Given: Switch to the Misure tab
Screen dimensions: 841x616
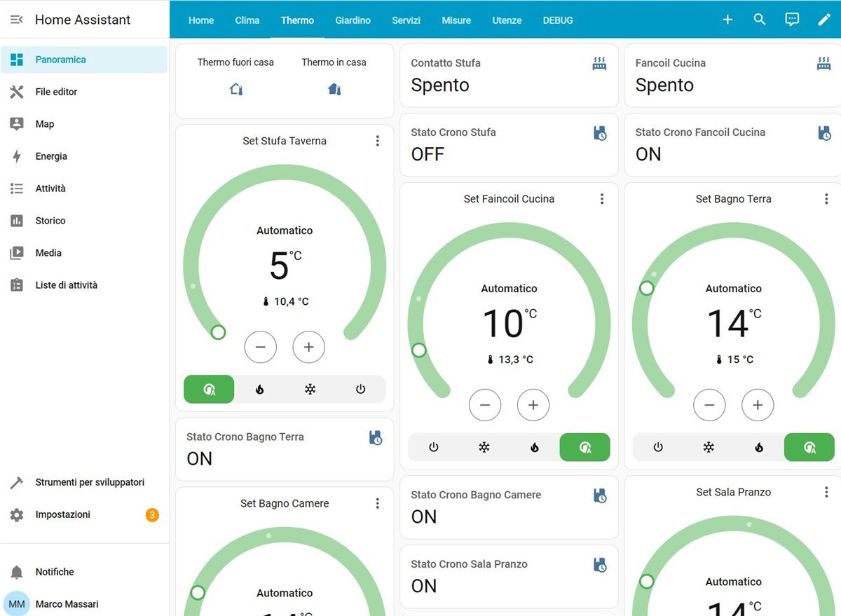Looking at the screenshot, I should tap(456, 20).
